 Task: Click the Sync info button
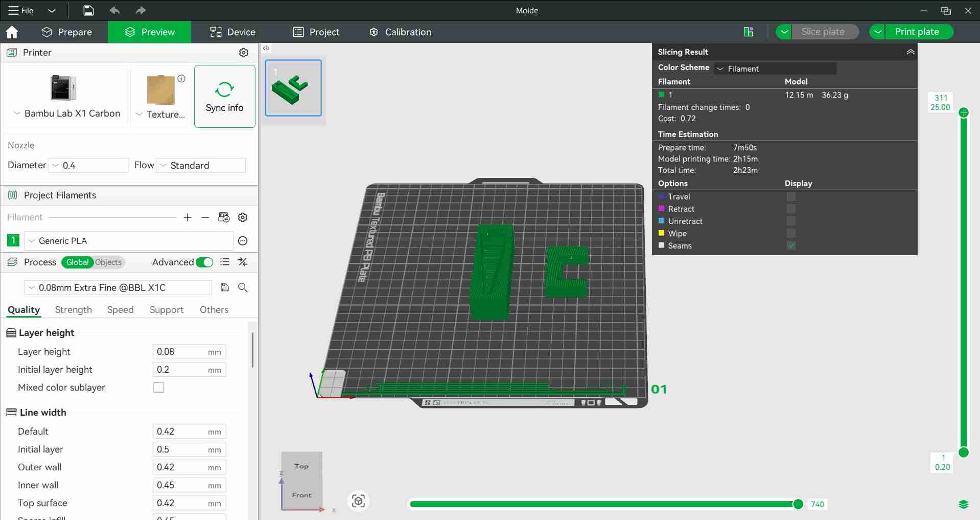pos(225,96)
